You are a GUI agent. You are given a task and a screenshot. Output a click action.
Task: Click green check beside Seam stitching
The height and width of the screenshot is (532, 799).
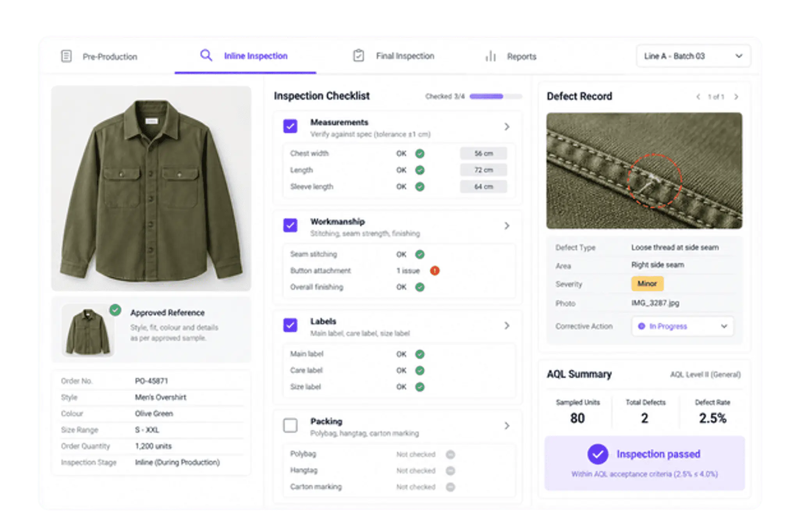[x=420, y=255]
